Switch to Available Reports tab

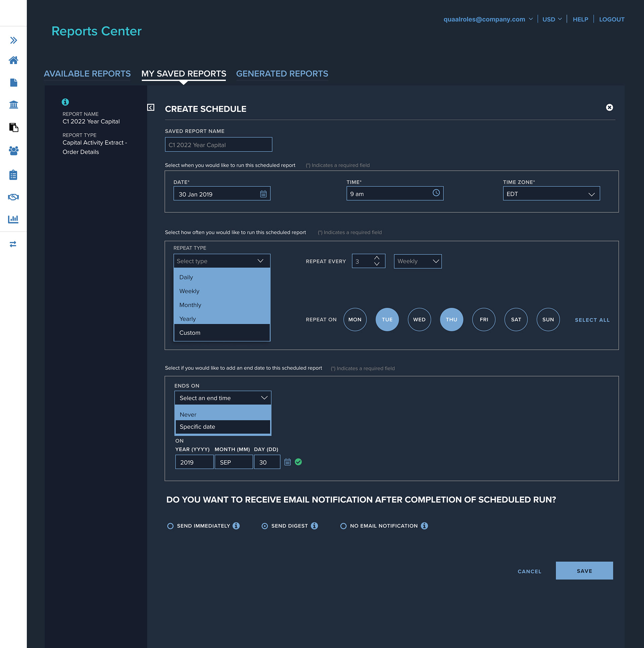point(87,74)
